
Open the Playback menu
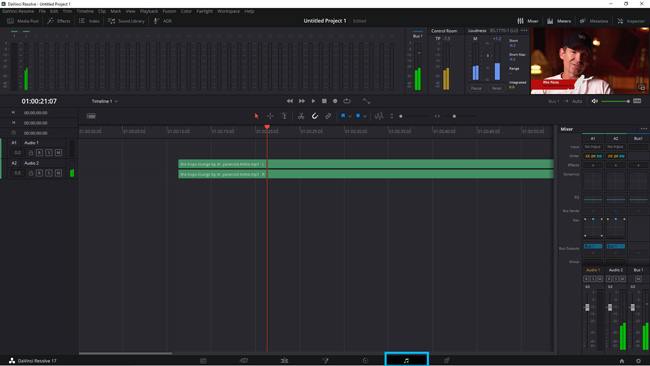coord(149,11)
